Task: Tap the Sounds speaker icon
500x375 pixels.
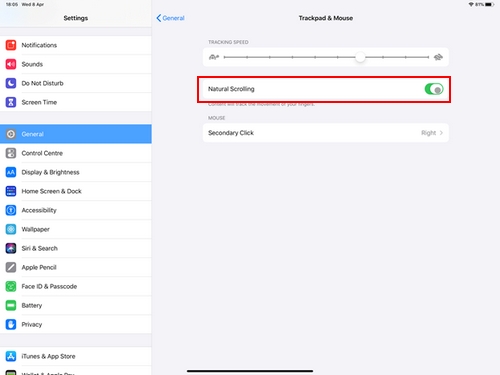Action: click(x=11, y=64)
